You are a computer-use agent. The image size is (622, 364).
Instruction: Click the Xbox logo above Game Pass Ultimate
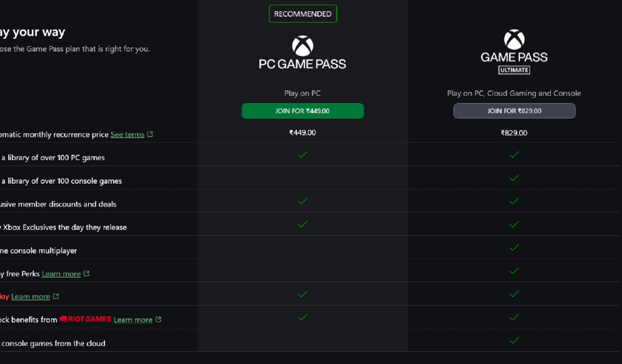[514, 40]
